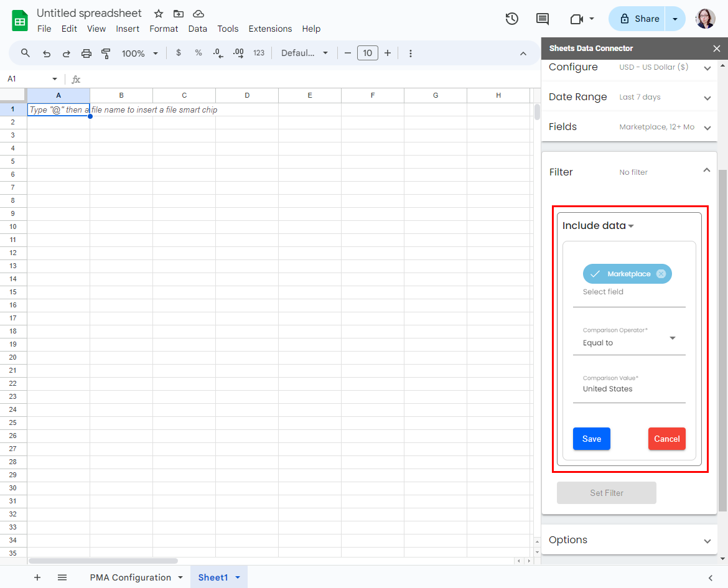Image resolution: width=728 pixels, height=588 pixels.
Task: Click the blue Save button
Action: [x=591, y=439]
